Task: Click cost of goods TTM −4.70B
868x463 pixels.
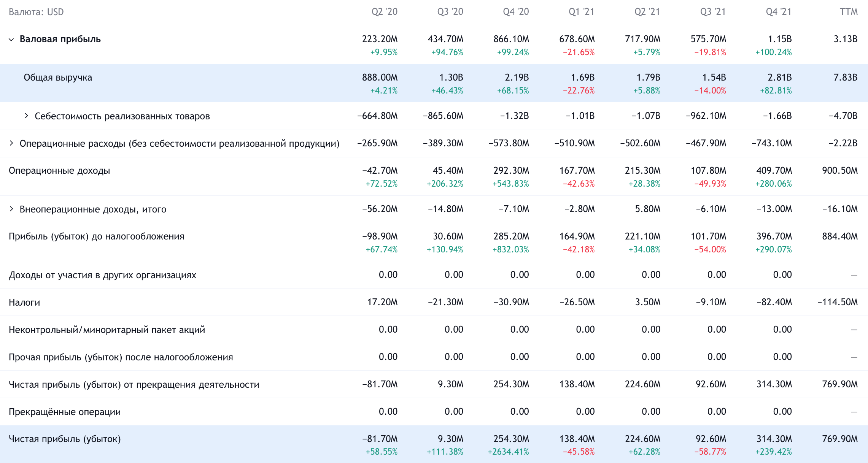Action: click(843, 116)
